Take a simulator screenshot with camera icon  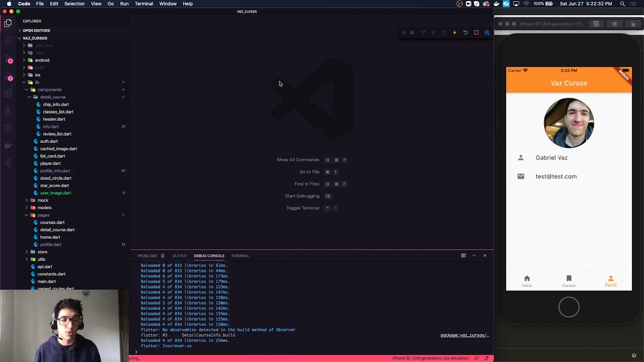[x=596, y=24]
